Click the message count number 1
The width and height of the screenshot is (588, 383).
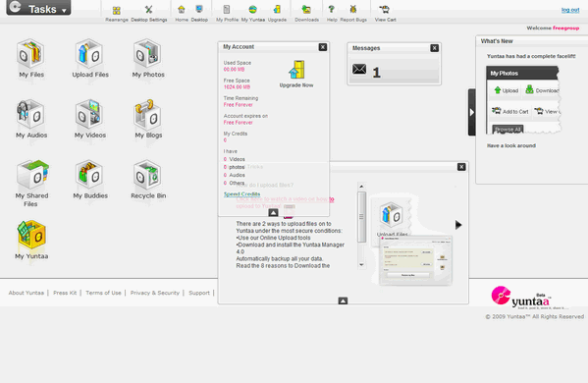[x=377, y=73]
